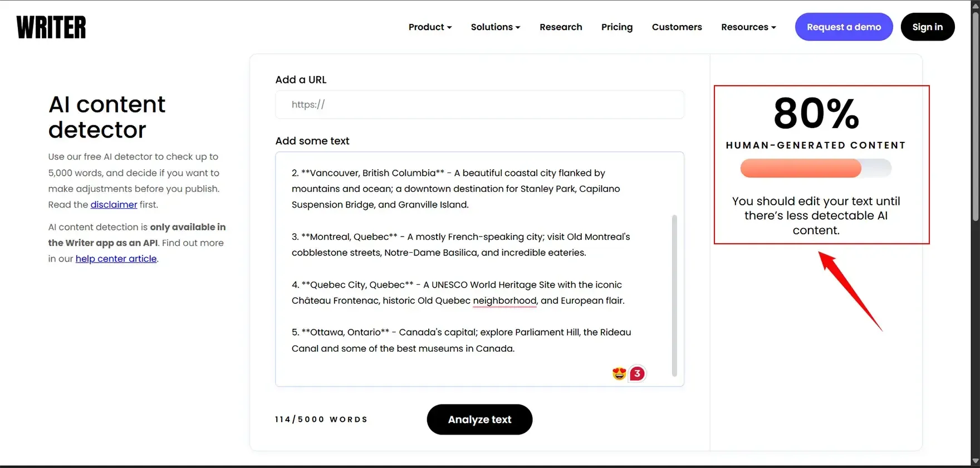
Task: Open the Pricing page
Action: pyautogui.click(x=616, y=27)
